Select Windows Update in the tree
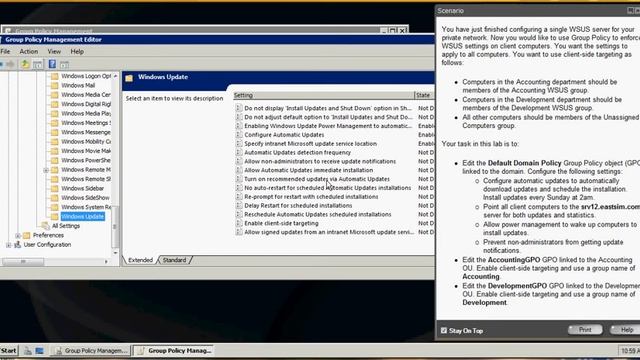 (x=83, y=216)
